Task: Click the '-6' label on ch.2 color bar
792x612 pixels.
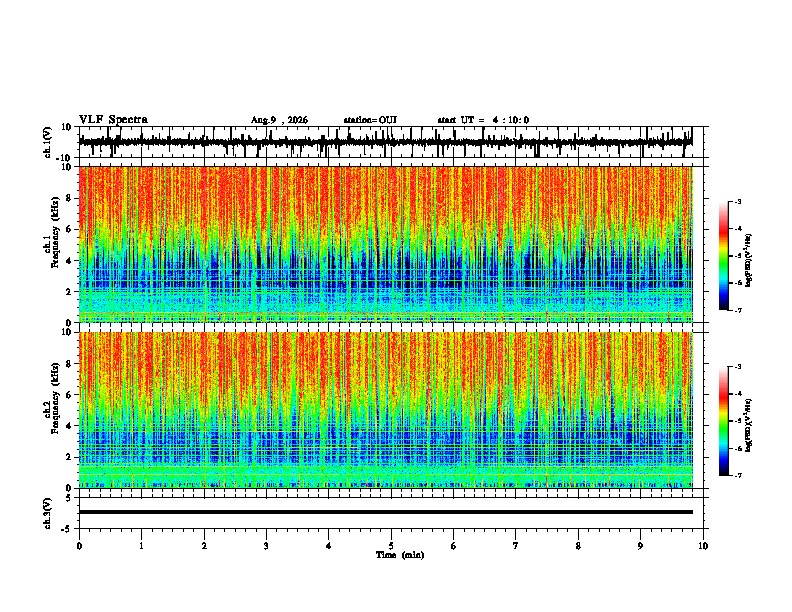Action: click(x=737, y=448)
